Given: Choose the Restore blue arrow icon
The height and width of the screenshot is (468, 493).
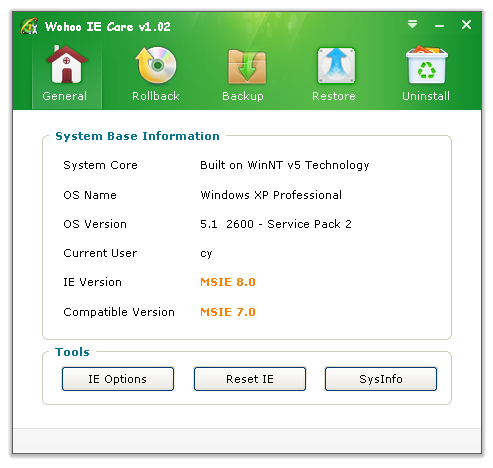Looking at the screenshot, I should click(x=336, y=65).
